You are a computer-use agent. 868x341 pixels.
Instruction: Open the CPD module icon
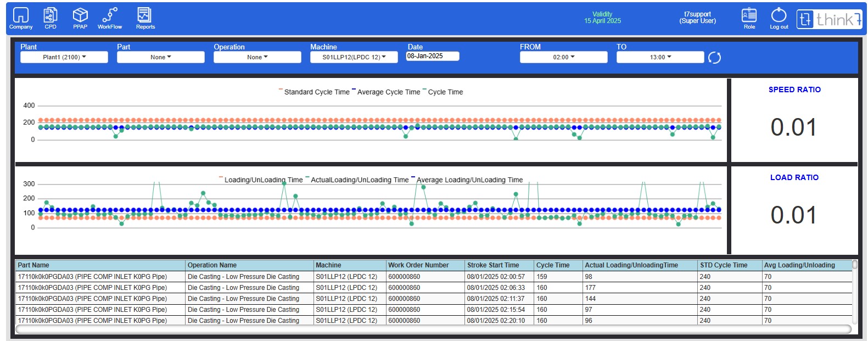(51, 18)
